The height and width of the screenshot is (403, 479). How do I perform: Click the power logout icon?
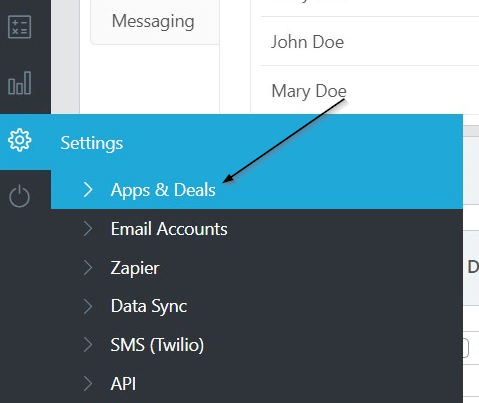(x=20, y=196)
